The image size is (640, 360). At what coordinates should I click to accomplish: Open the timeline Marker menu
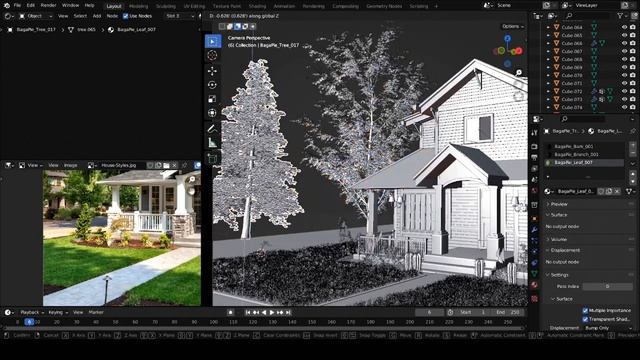click(96, 312)
